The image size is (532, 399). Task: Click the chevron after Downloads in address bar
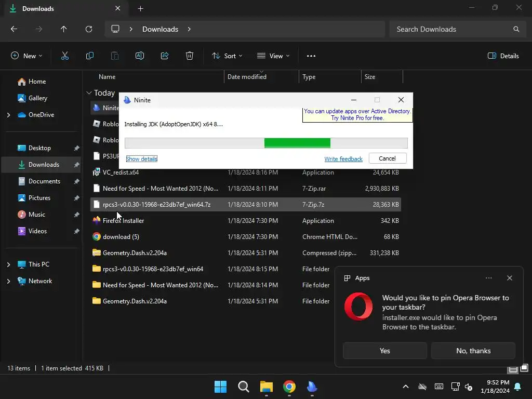189,29
